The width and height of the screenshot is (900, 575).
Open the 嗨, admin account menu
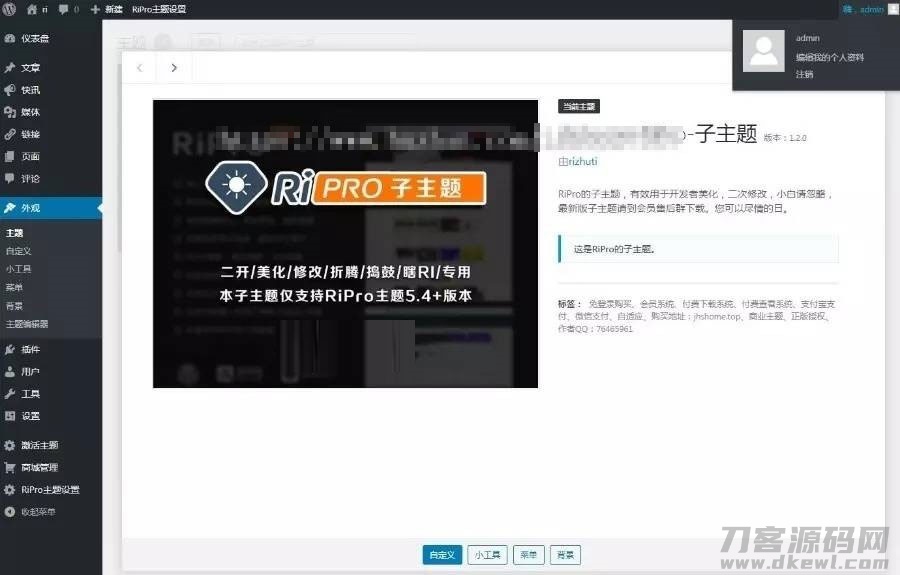[862, 9]
